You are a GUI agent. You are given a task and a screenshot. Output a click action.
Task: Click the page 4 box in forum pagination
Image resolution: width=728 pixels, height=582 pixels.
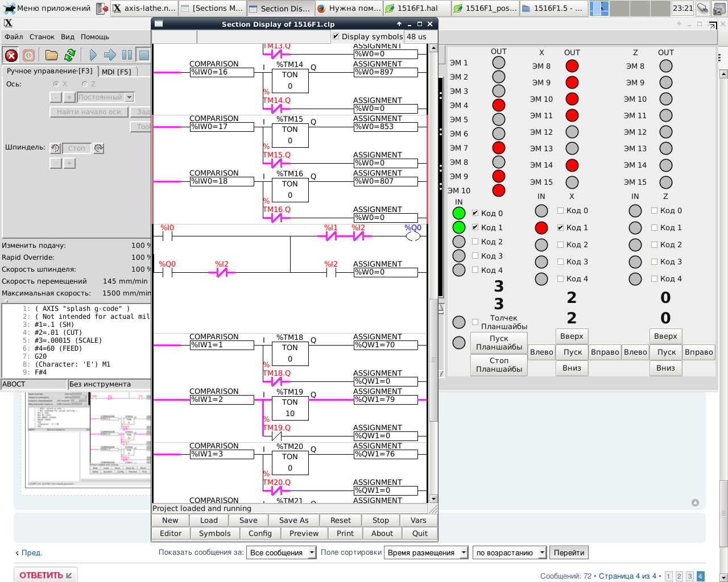(x=700, y=576)
